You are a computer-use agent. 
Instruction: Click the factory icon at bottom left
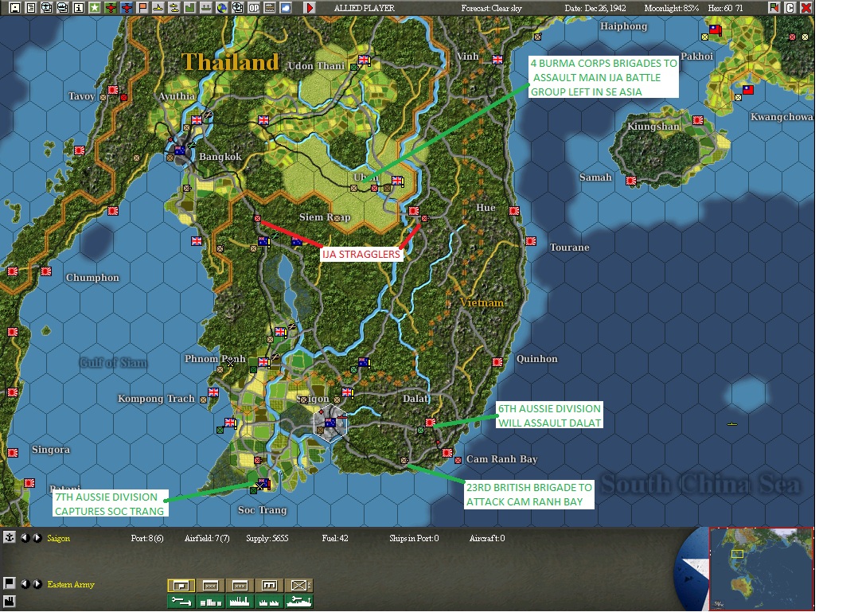(10, 601)
